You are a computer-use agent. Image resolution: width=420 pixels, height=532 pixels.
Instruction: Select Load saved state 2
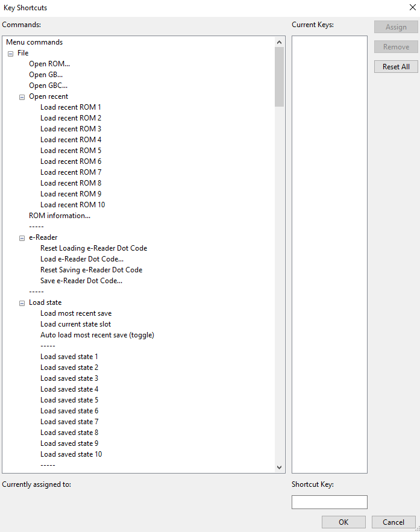click(x=69, y=368)
